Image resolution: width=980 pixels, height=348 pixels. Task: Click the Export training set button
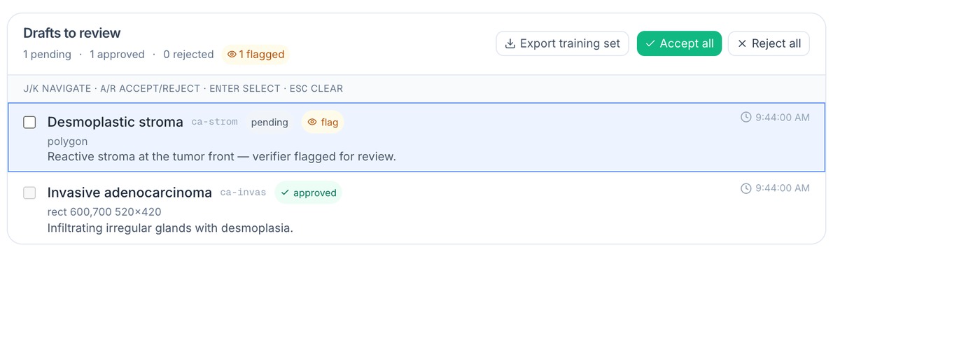click(562, 43)
